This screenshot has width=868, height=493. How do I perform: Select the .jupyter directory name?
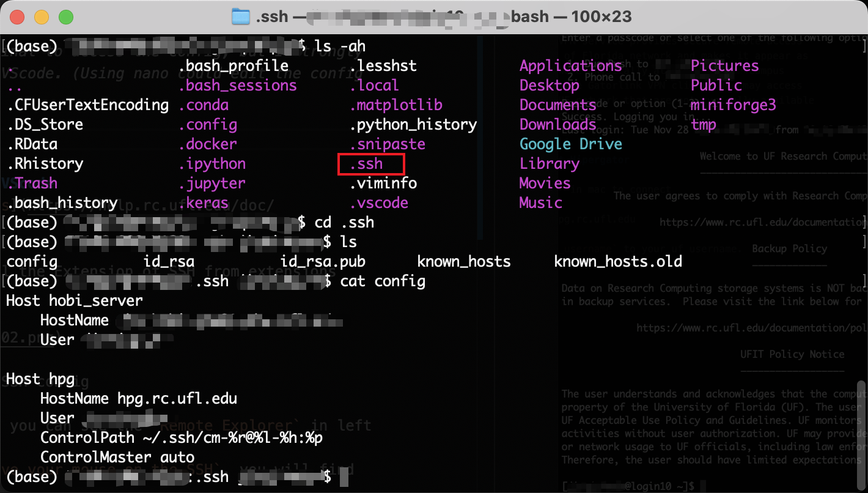pos(212,183)
